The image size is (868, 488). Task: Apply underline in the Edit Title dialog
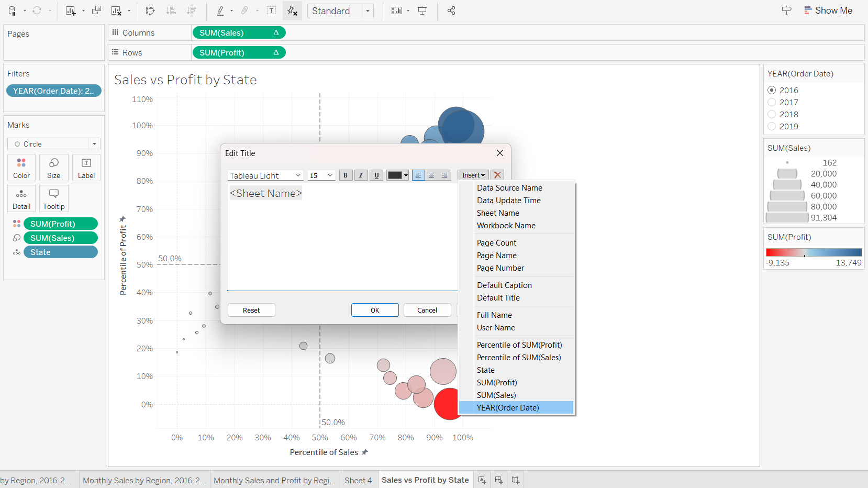(376, 175)
